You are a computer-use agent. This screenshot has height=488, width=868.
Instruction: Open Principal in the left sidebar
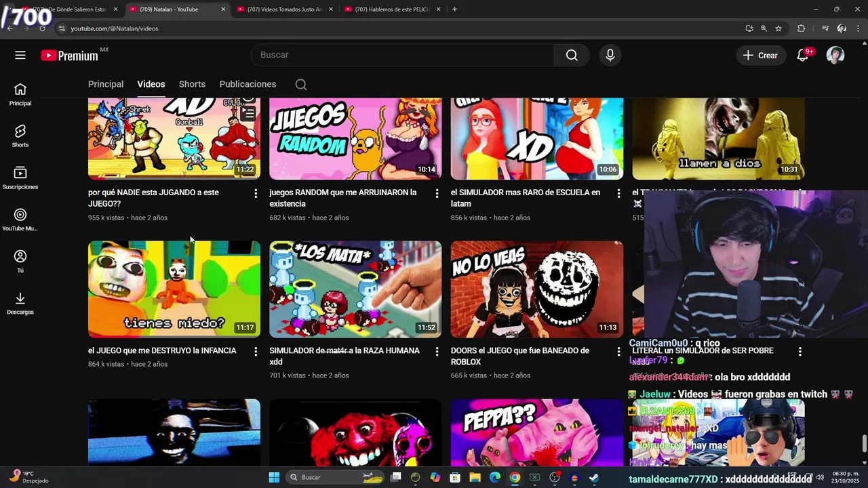[x=20, y=95]
